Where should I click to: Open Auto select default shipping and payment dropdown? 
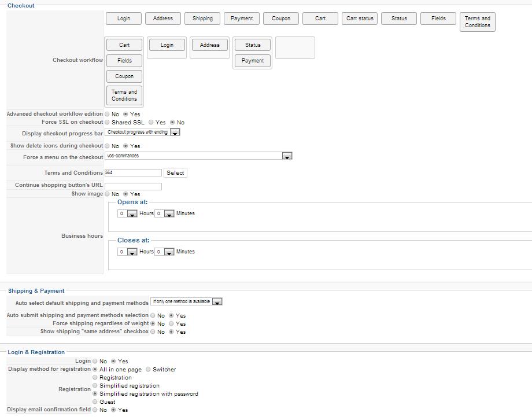coord(186,301)
